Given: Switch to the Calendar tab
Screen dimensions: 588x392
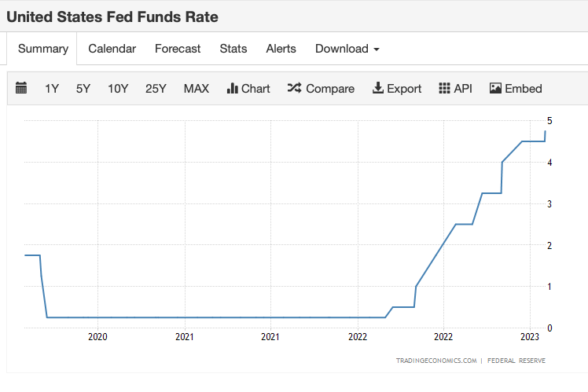Looking at the screenshot, I should 112,49.
